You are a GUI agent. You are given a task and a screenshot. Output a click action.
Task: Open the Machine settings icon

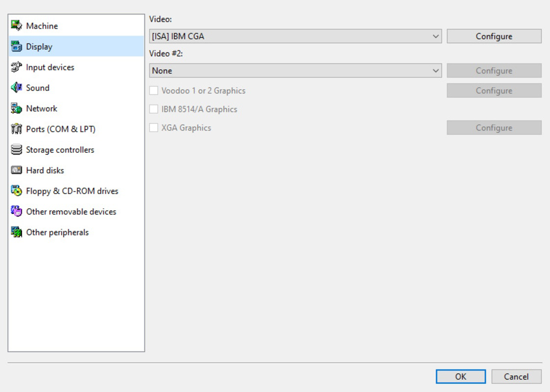17,25
